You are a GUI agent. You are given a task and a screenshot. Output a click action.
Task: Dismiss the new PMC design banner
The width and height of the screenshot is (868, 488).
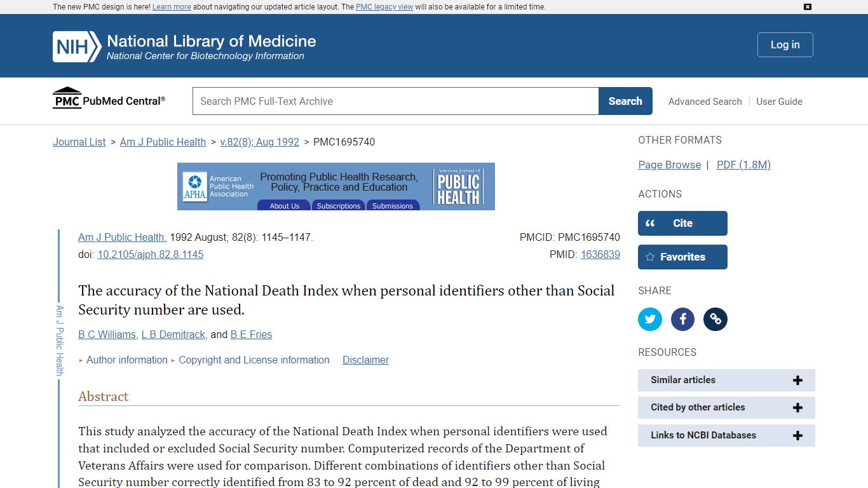[808, 7]
